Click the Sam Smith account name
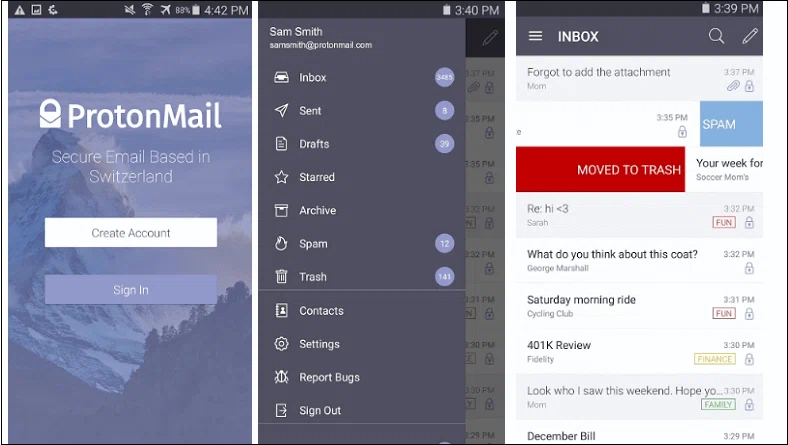788x445 pixels. 296,32
